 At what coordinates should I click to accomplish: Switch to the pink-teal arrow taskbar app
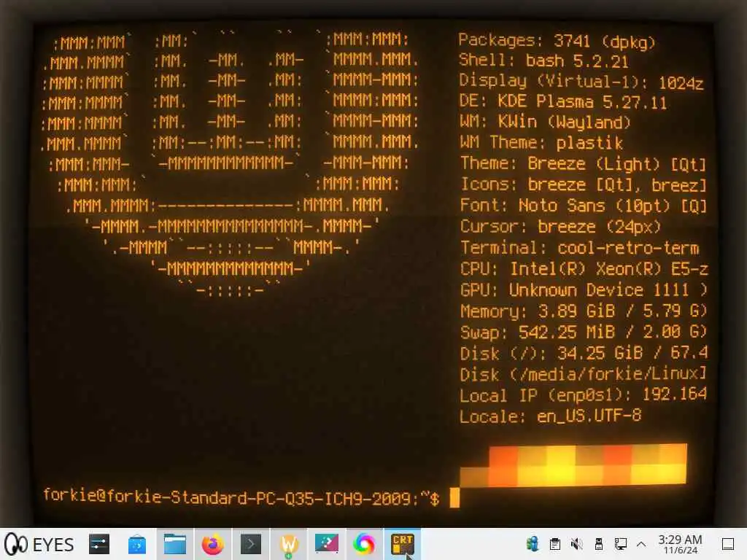point(326,544)
